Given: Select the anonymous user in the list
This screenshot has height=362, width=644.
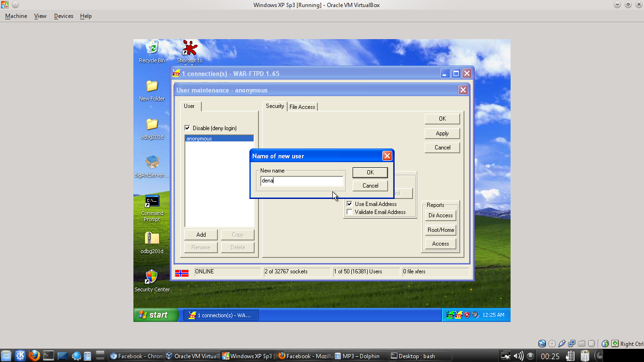Looking at the screenshot, I should (219, 139).
